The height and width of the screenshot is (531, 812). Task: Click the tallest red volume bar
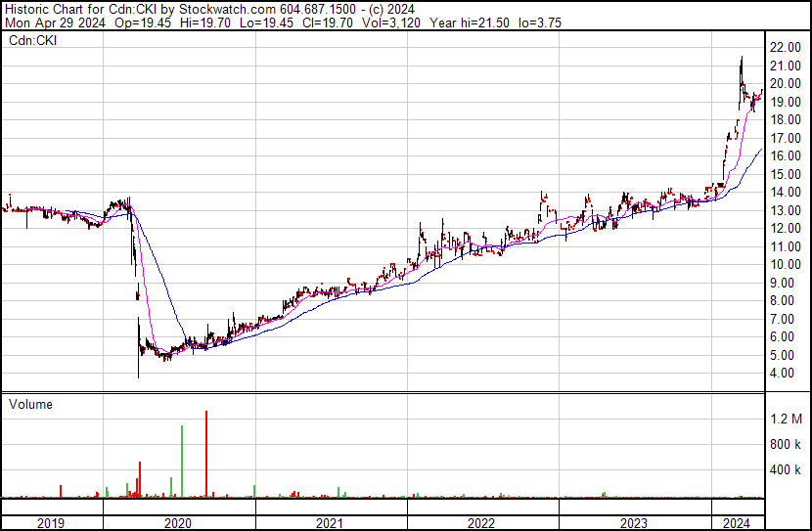[x=206, y=455]
